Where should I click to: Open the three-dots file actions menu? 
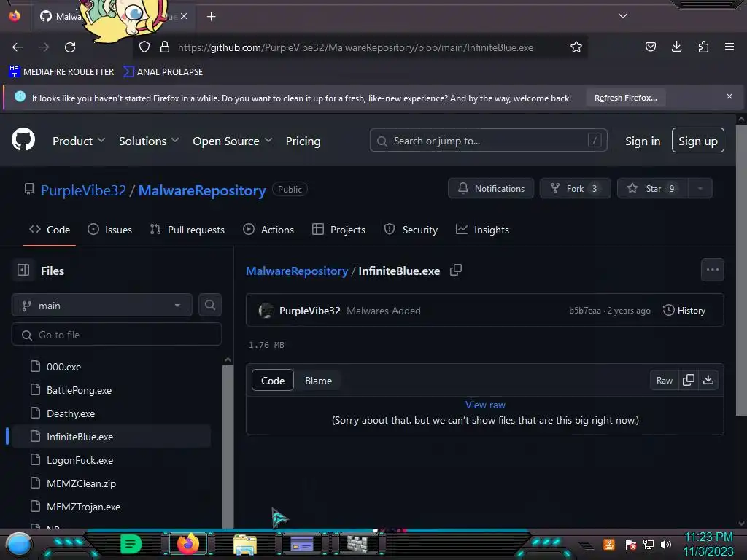tap(712, 270)
